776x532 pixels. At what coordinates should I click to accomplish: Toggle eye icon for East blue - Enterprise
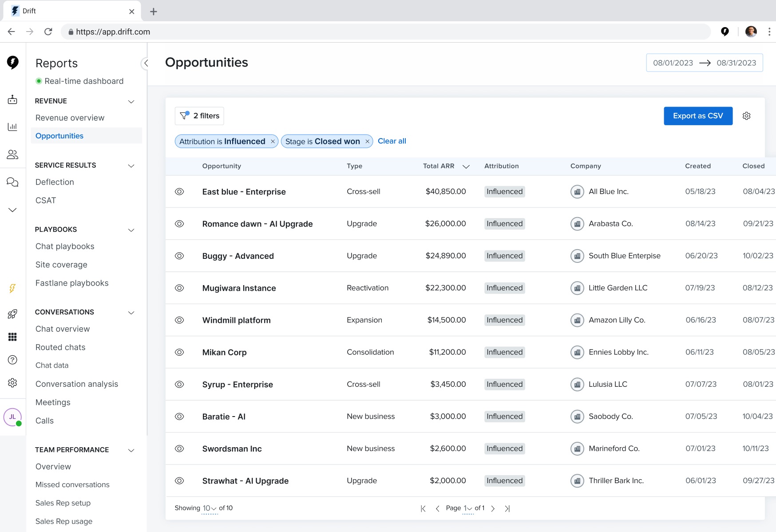(x=179, y=192)
